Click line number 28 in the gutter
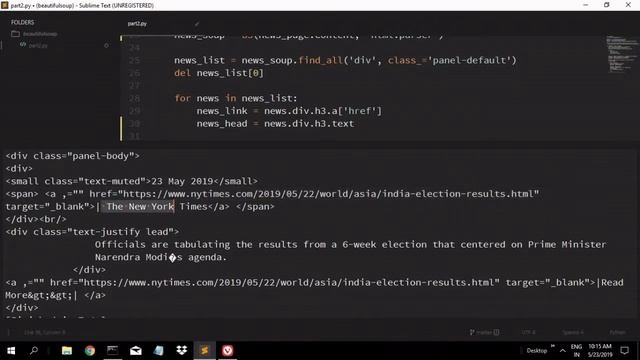This screenshot has height=360, width=640. (134, 98)
